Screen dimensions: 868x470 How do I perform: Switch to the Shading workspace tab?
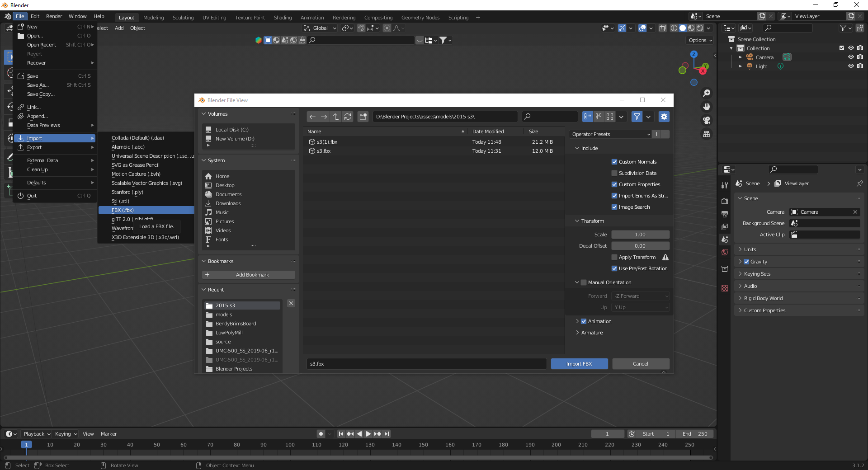pyautogui.click(x=283, y=18)
